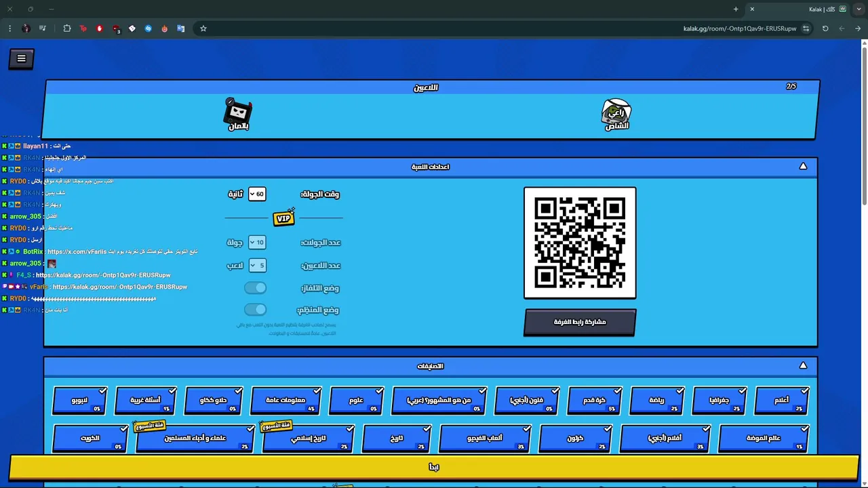Screen dimensions: 868x488
Task: Uncheck the الكويت category
Action: [x=90, y=439]
